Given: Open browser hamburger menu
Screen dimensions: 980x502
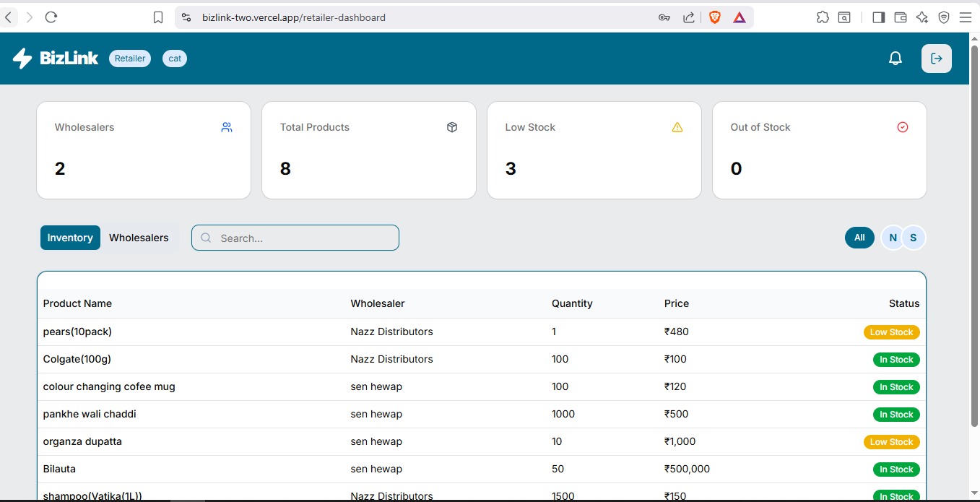Looking at the screenshot, I should point(966,17).
